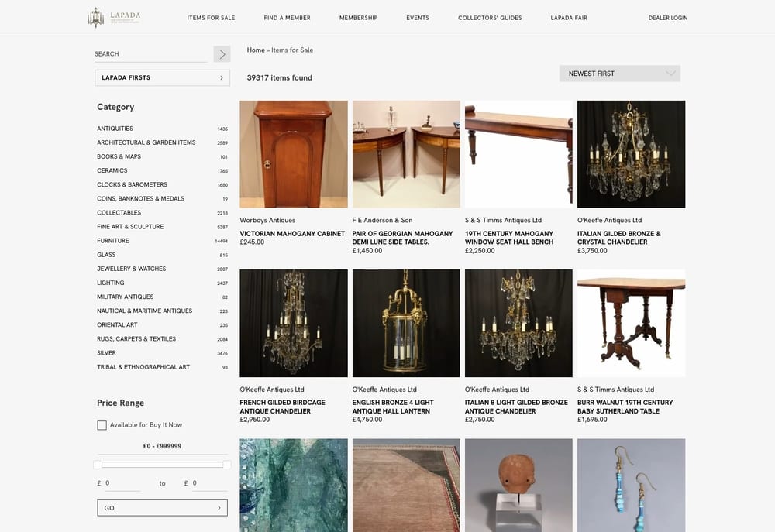The width and height of the screenshot is (775, 532).
Task: Click the right price range slider handle
Action: 227,465
